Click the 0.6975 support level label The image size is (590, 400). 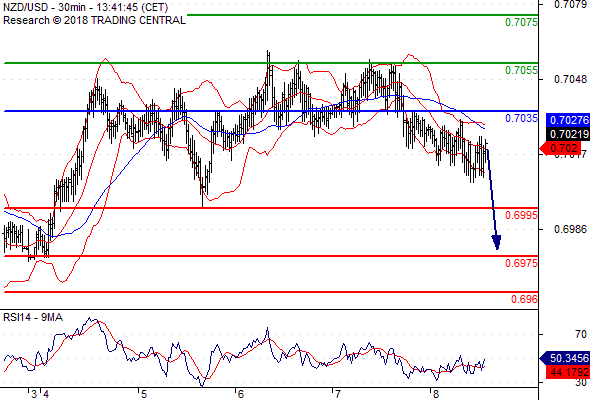point(521,263)
